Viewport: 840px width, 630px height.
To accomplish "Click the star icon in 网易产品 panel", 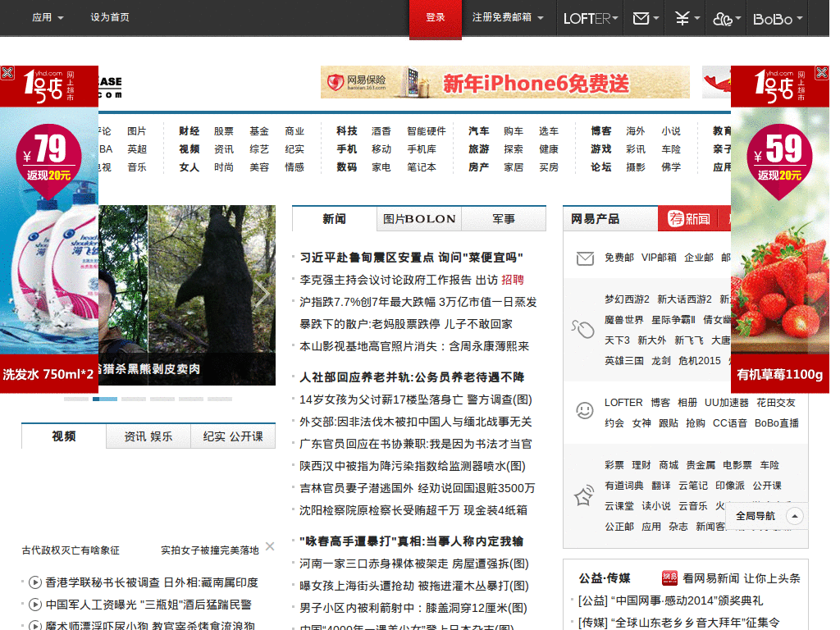I will click(584, 495).
